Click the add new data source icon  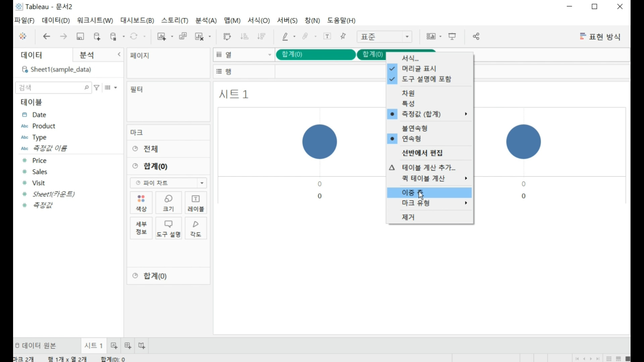click(97, 36)
